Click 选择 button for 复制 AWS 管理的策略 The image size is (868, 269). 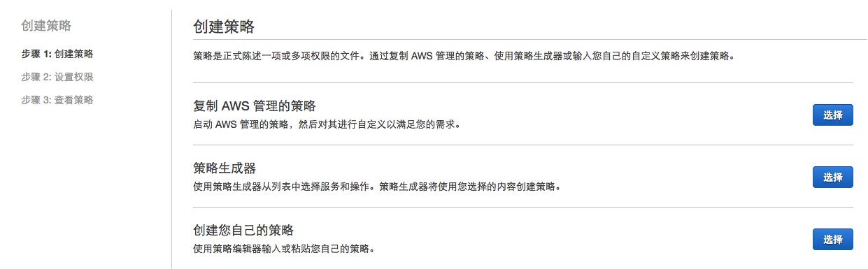point(832,115)
